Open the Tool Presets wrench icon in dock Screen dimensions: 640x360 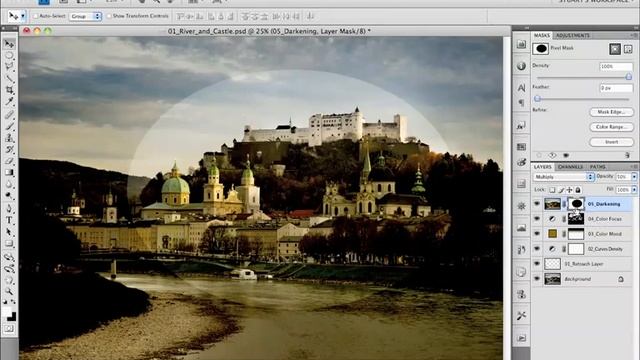pos(521,316)
